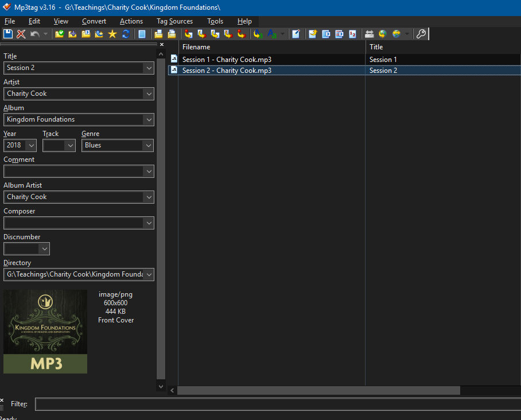The image size is (521, 420).
Task: Open the Convert menu
Action: 94,21
